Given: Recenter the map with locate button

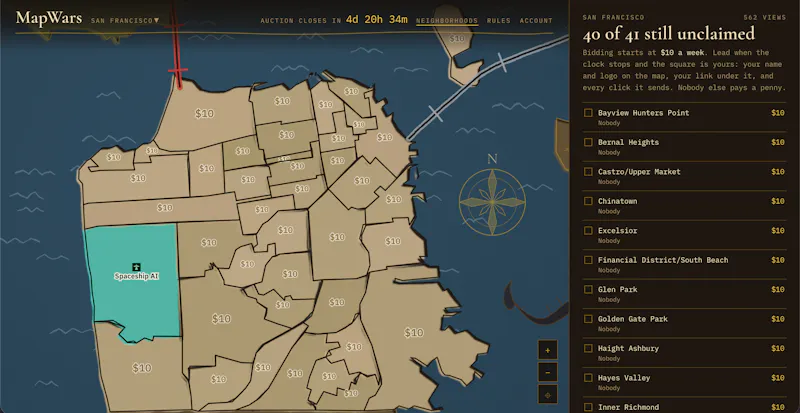Looking at the screenshot, I should 547,395.
